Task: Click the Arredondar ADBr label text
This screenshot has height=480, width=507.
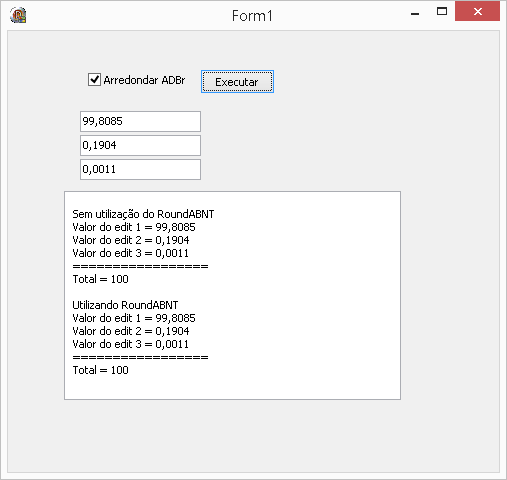Action: coord(144,80)
